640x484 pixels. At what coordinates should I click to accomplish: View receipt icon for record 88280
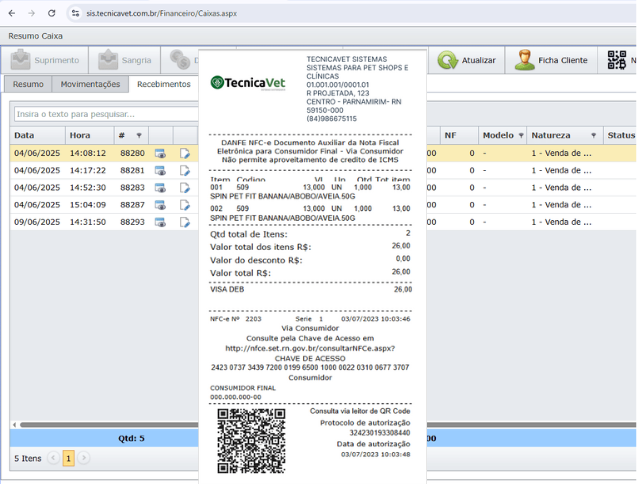(x=160, y=154)
